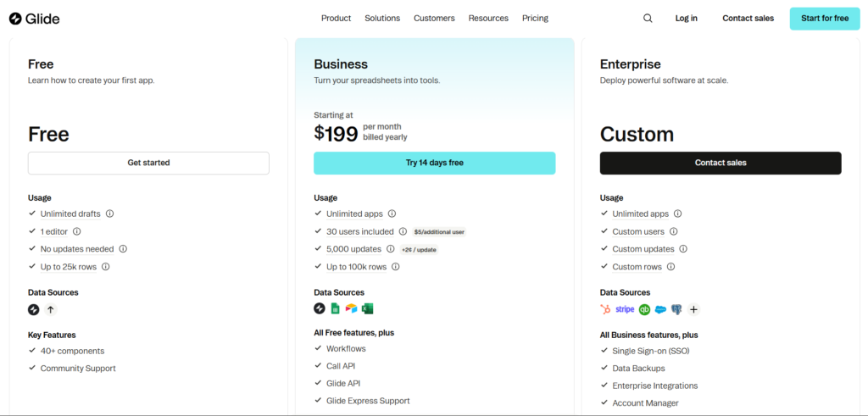Screen dimensions: 868x416
Task: Click the upload arrow icon in Free Data Sources
Action: pos(50,310)
